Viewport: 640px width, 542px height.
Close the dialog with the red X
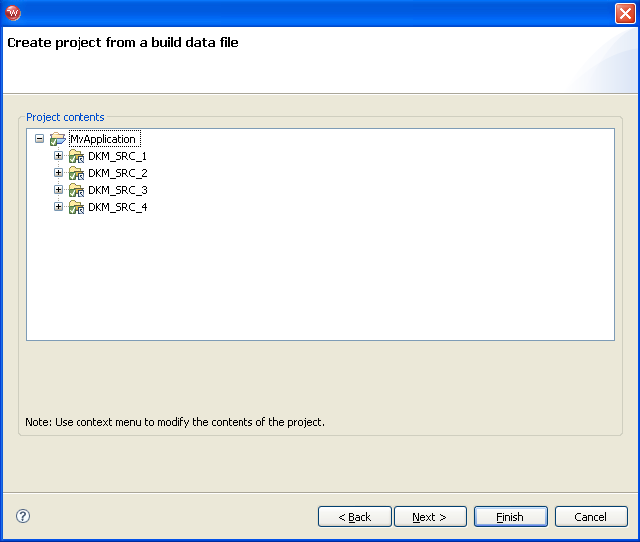(625, 13)
